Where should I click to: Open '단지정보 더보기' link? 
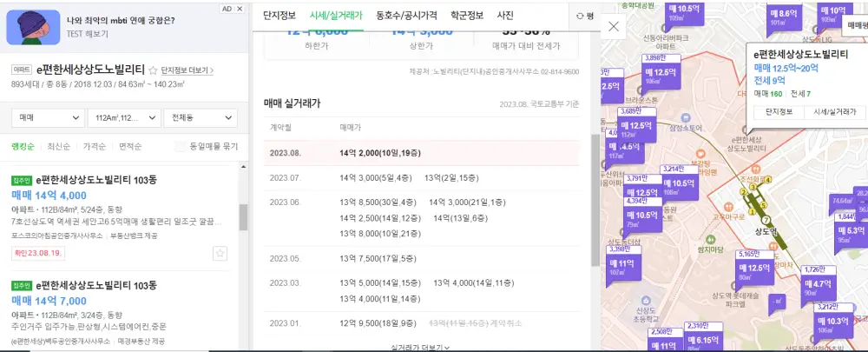pos(187,70)
